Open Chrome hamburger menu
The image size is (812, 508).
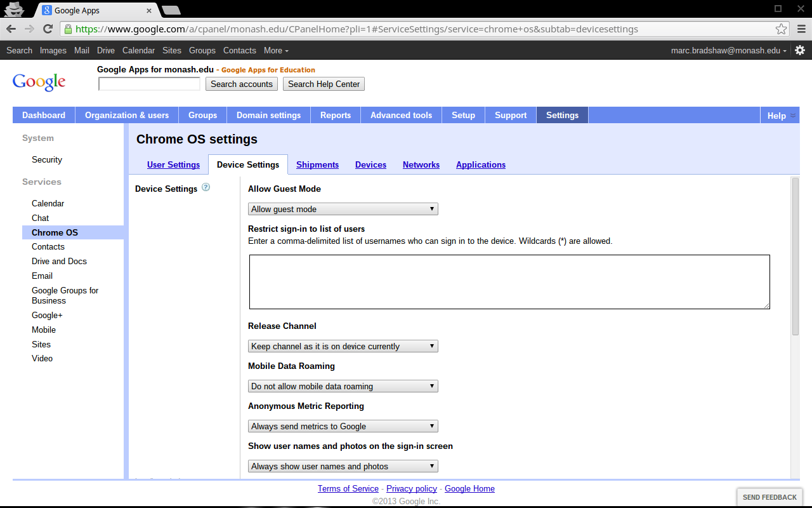point(801,29)
